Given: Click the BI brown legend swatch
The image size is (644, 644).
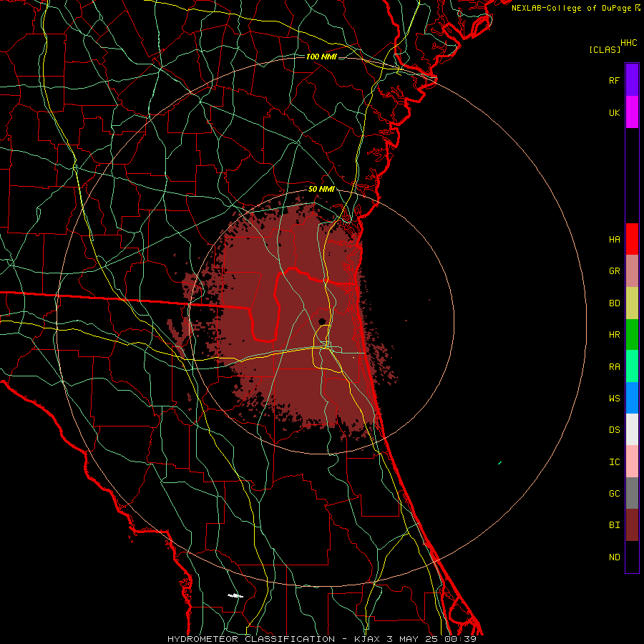Looking at the screenshot, I should coord(632,525).
